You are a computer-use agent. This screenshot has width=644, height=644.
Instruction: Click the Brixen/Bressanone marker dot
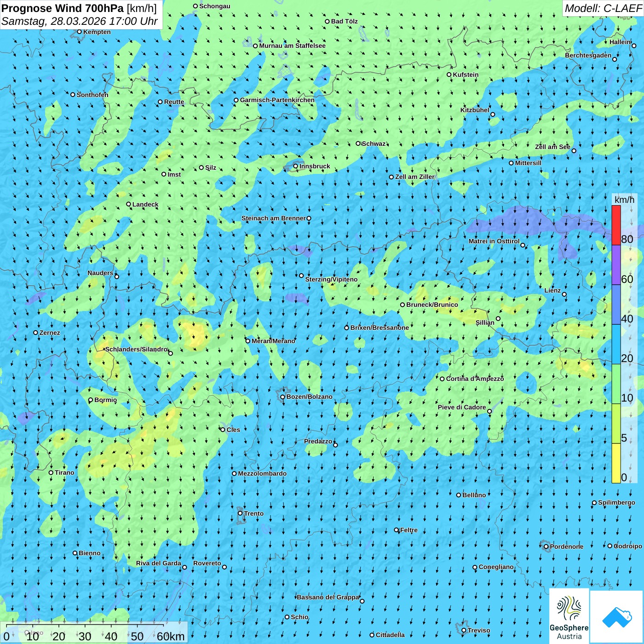tap(347, 328)
